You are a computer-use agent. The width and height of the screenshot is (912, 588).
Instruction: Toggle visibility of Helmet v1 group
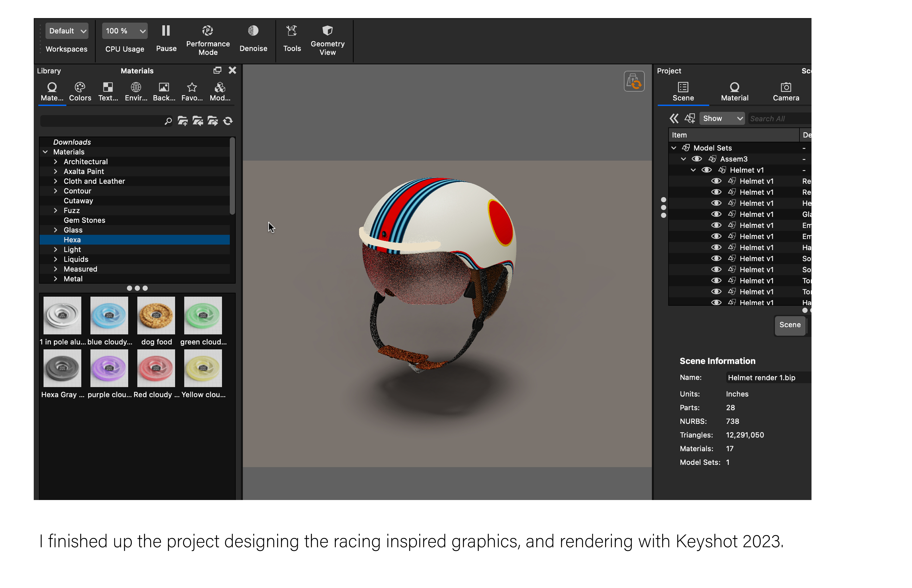706,170
